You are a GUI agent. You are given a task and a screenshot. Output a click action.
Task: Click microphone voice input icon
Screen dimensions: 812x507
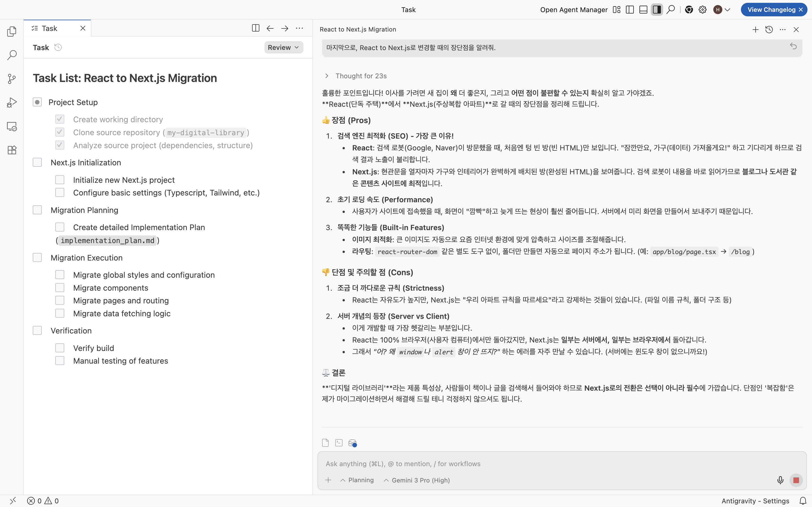point(780,480)
